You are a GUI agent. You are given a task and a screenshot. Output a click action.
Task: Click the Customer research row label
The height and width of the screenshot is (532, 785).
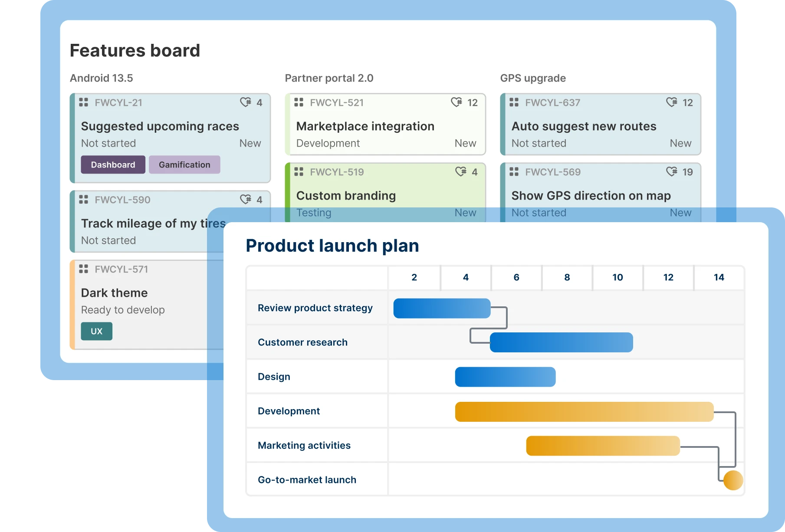pyautogui.click(x=303, y=342)
